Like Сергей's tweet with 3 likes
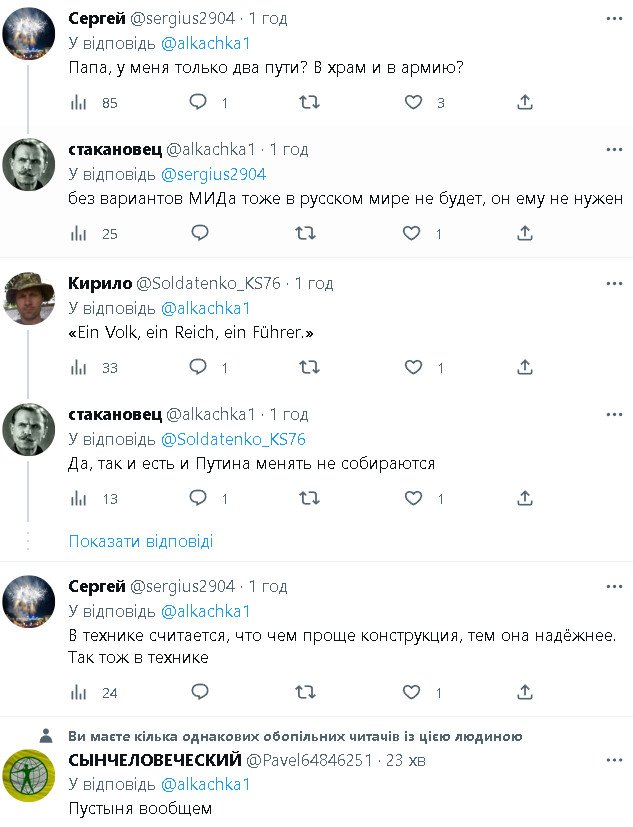This screenshot has height=827, width=633. point(413,102)
